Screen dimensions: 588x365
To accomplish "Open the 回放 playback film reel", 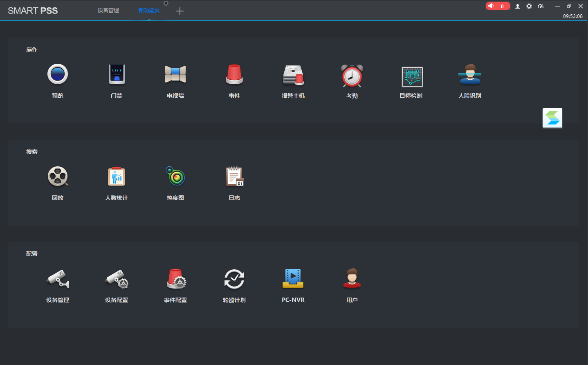I will click(58, 177).
